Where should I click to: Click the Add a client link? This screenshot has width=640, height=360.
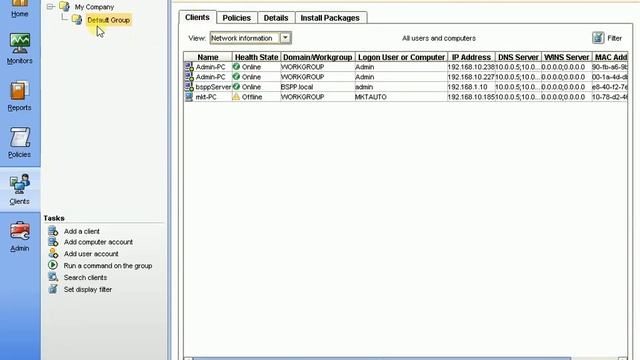[x=82, y=231]
